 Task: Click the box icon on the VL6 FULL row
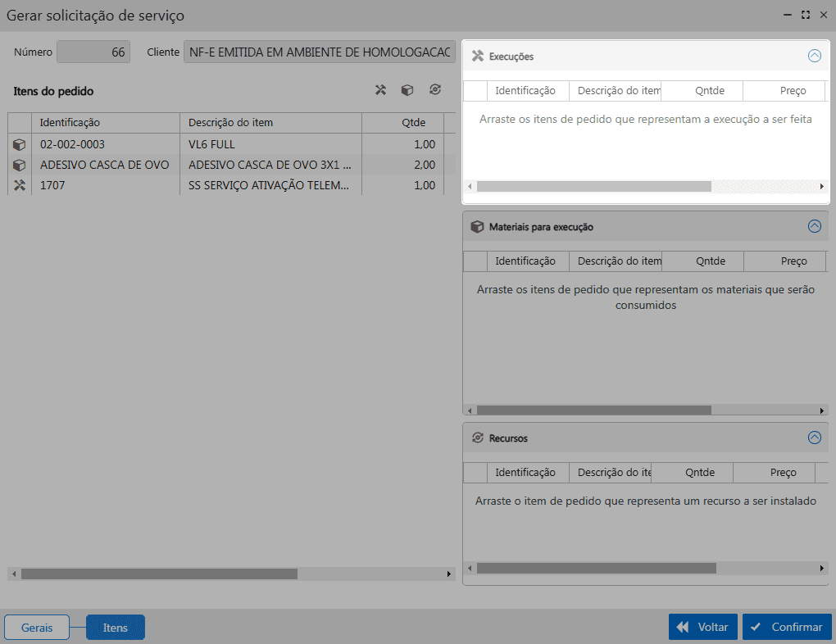tap(20, 145)
